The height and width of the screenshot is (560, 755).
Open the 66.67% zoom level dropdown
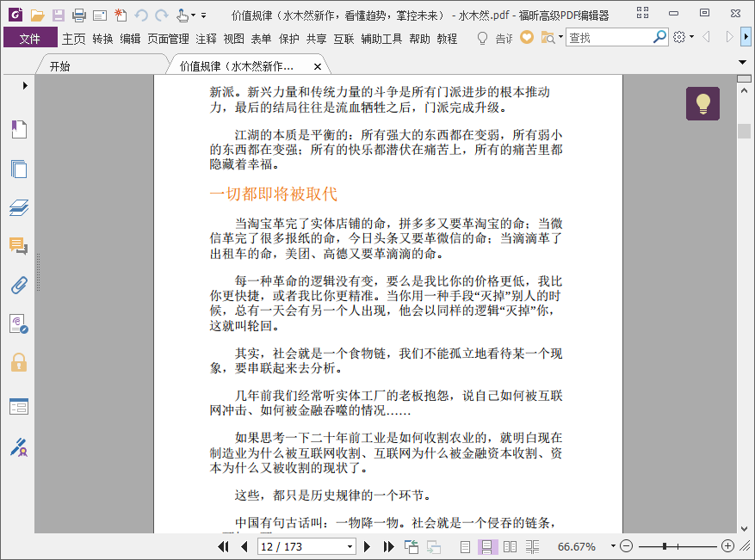[x=613, y=546]
